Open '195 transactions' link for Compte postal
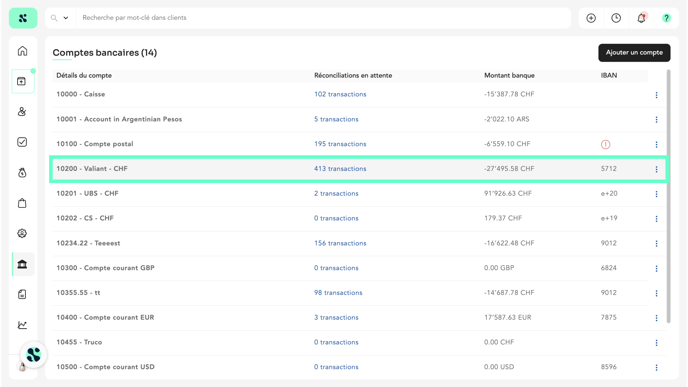The image size is (688, 387). (x=340, y=144)
